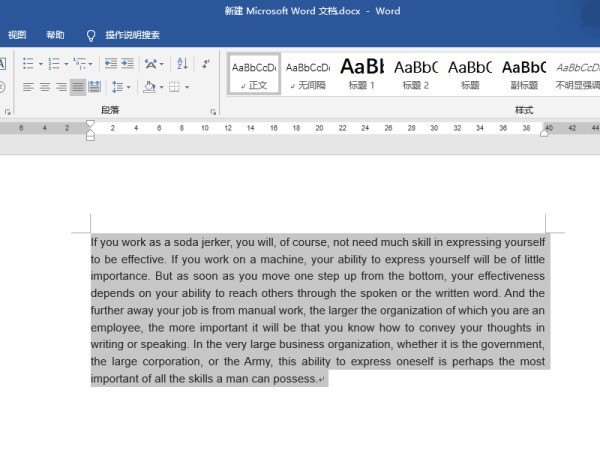Click the right indent ruler marker

544,133
